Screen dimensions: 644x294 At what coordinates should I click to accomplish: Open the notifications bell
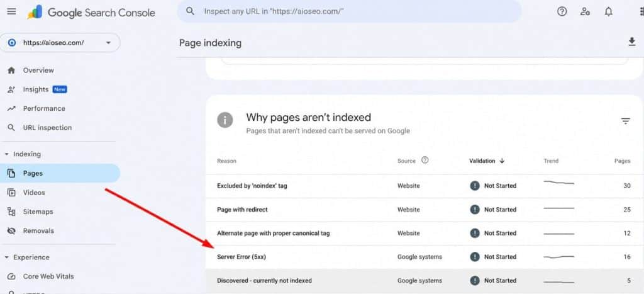coord(609,11)
